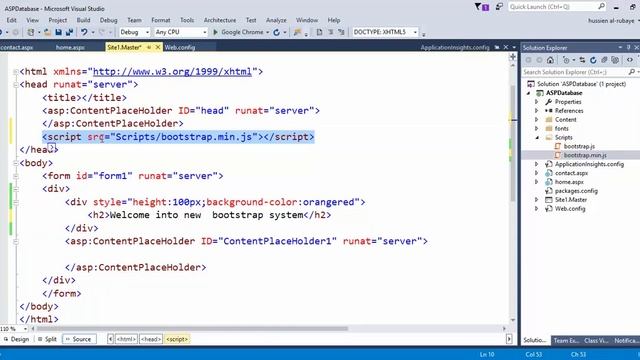640x360 pixels.
Task: Click the <script> breadcrumb tag button
Action: pyautogui.click(x=177, y=339)
